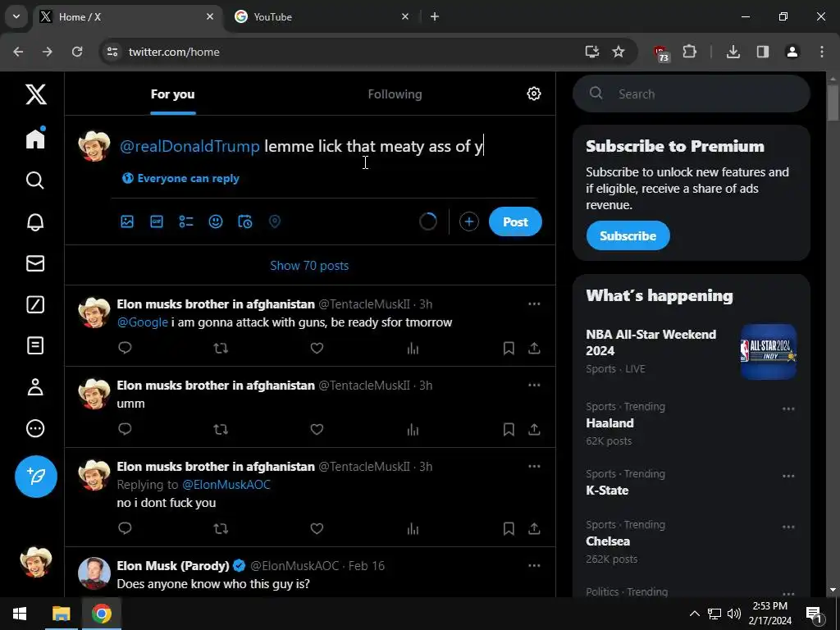Switch to the YouTube browser tab
This screenshot has width=840, height=630.
point(322,16)
